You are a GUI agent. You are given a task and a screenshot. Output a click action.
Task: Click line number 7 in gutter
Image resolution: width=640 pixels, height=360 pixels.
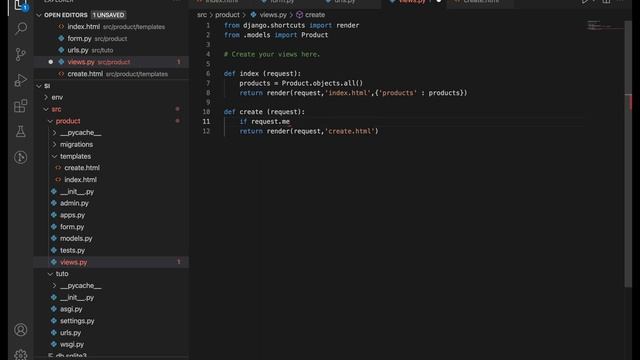208,83
